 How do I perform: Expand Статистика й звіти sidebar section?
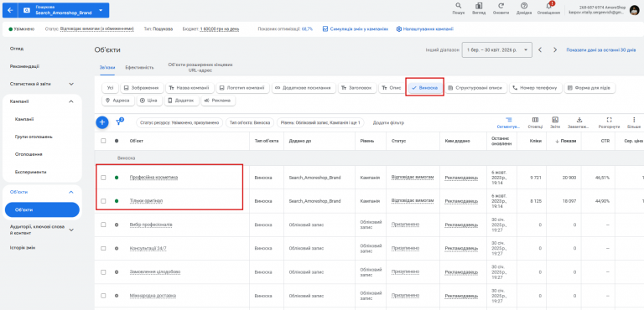(71, 84)
